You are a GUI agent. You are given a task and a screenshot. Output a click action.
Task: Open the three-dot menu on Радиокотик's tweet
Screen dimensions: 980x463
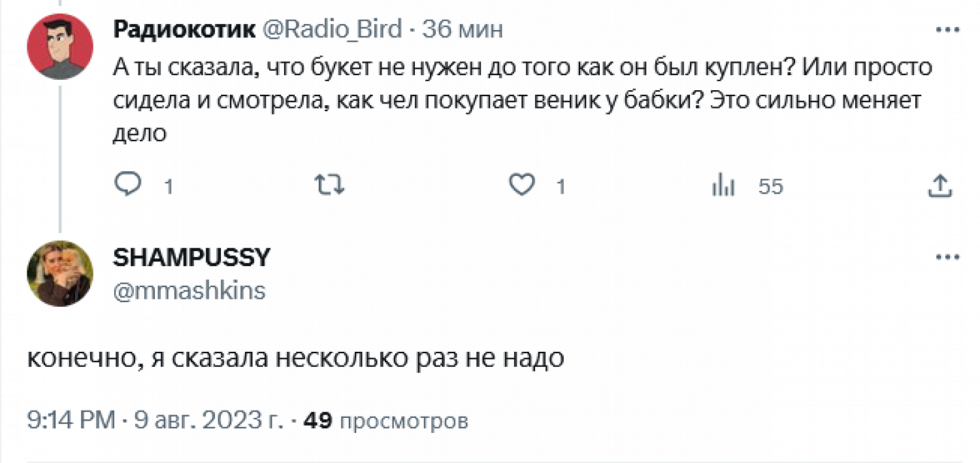click(x=947, y=30)
